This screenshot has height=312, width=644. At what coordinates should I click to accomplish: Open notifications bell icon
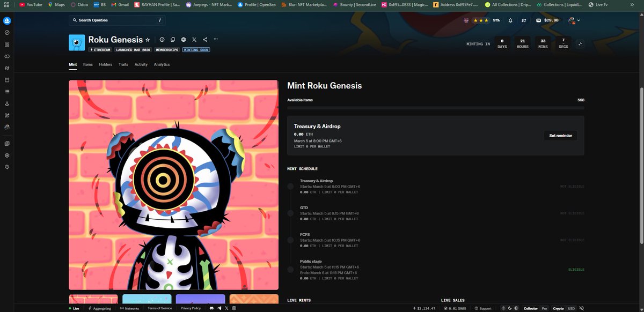click(x=510, y=20)
